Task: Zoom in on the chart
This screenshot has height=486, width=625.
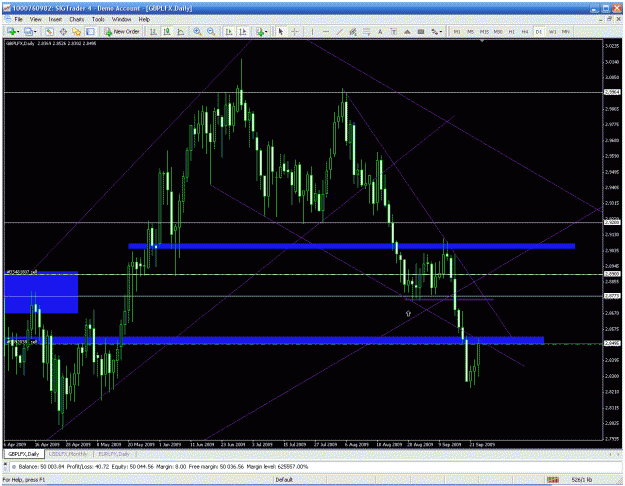Action: 197,31
